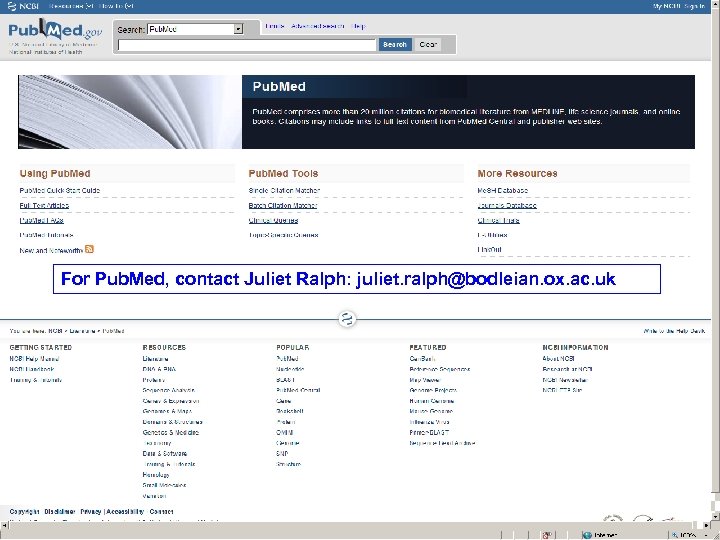The image size is (720, 540).
Task: Open the MeSH Database link
Action: point(503,190)
